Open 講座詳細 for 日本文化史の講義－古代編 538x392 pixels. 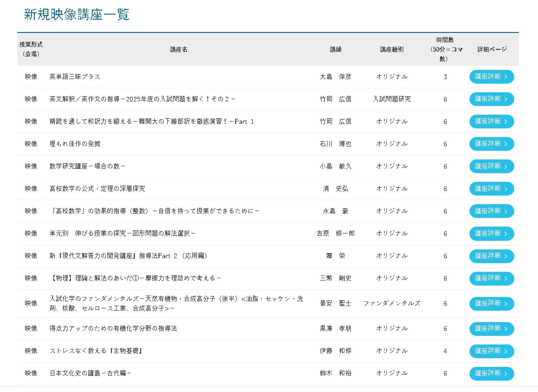[491, 373]
